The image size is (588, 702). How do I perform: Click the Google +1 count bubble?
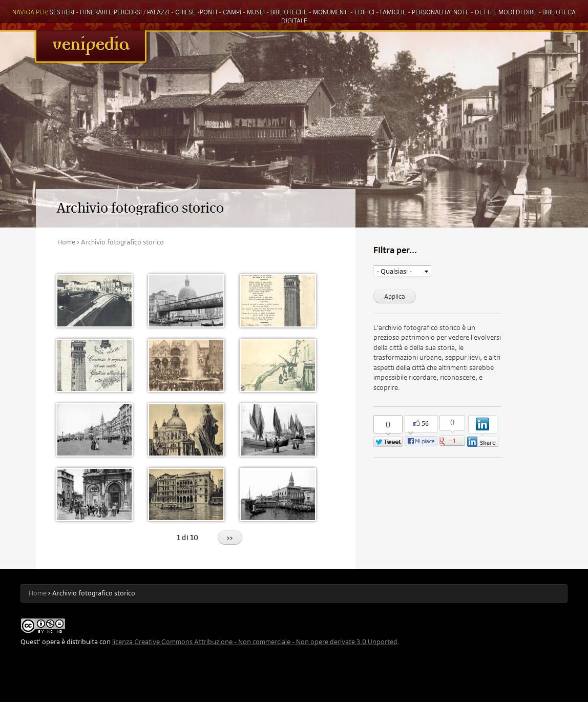point(452,423)
